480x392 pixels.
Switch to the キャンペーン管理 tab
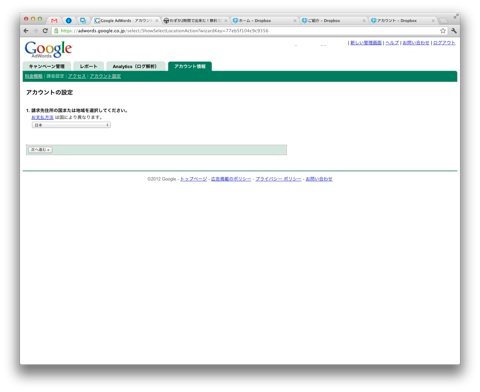click(x=47, y=66)
